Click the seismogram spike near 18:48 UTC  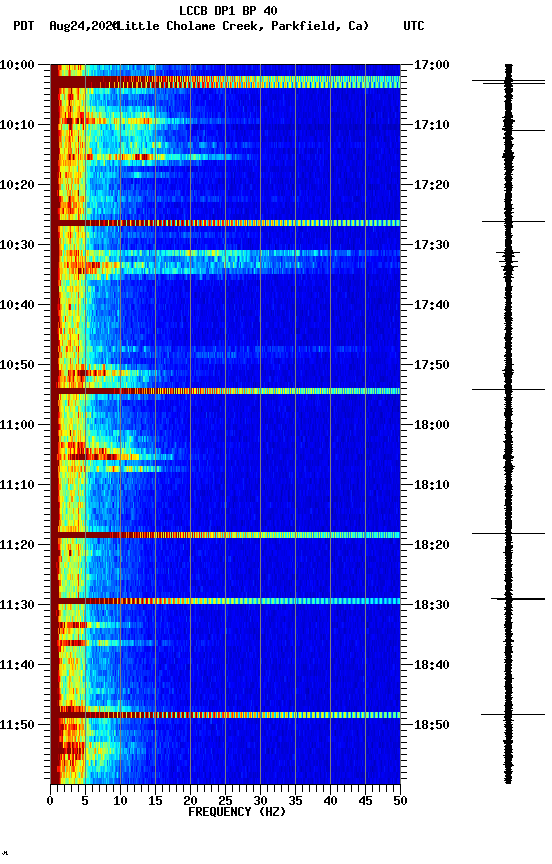513,715
